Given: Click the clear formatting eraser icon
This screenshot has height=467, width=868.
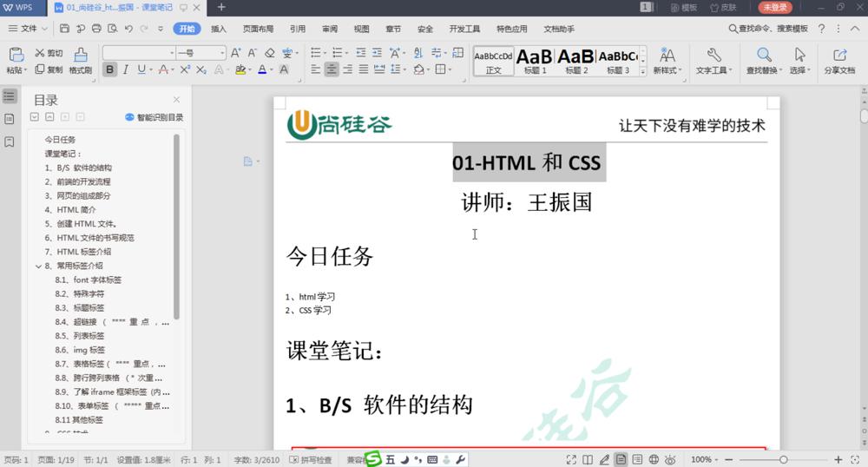Looking at the screenshot, I should pyautogui.click(x=269, y=53).
